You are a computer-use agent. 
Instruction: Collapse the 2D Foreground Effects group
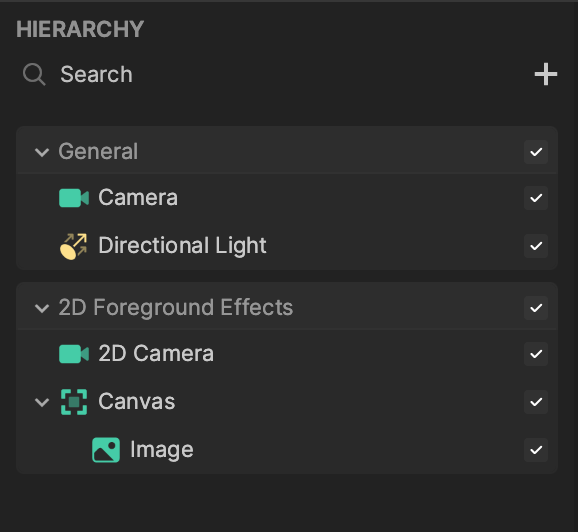42,308
